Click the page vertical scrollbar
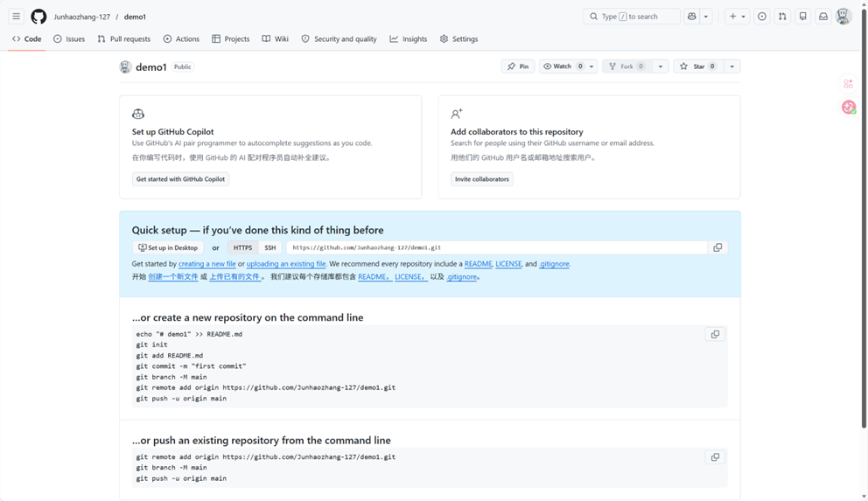The height and width of the screenshot is (501, 868). point(864,218)
